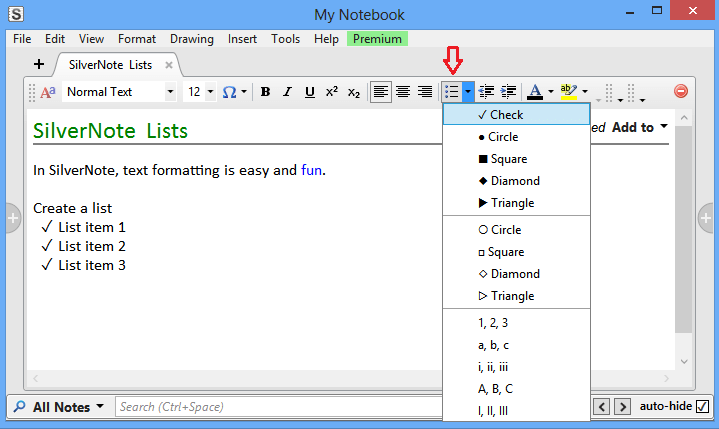Screen dimensions: 719x429
Task: Toggle bold formatting
Action: click(x=265, y=92)
